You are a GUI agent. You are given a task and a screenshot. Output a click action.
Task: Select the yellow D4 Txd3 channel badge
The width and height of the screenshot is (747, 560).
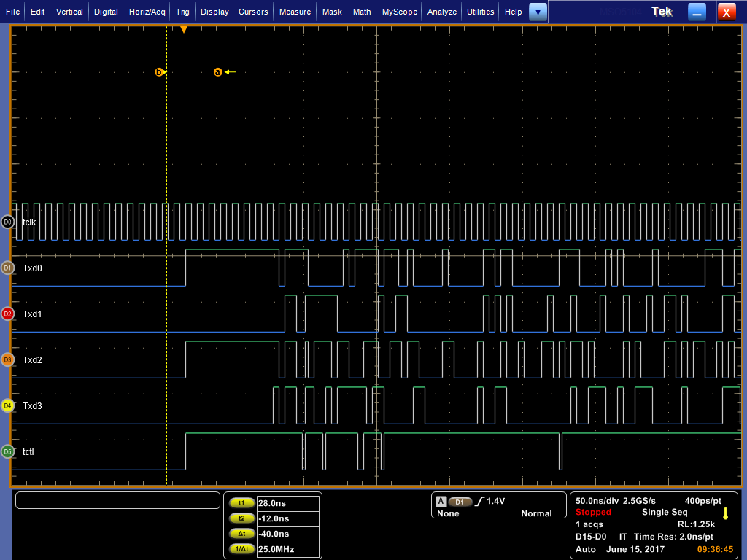click(x=7, y=405)
